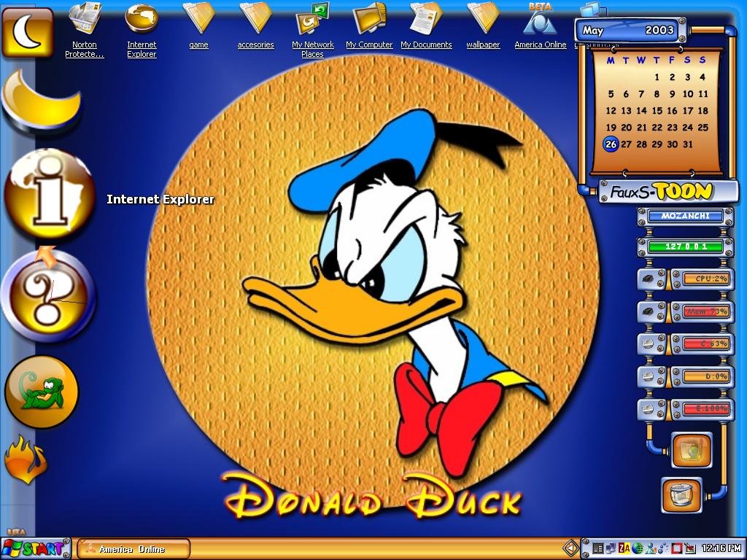Expand hidden tray icons with the arrow
The height and width of the screenshot is (560, 747).
[x=570, y=548]
